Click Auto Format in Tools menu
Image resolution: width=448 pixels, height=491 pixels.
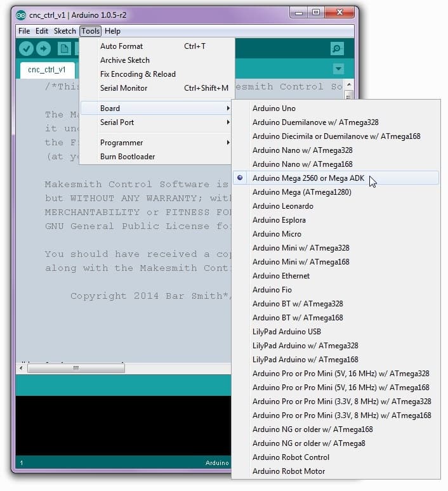tap(121, 46)
